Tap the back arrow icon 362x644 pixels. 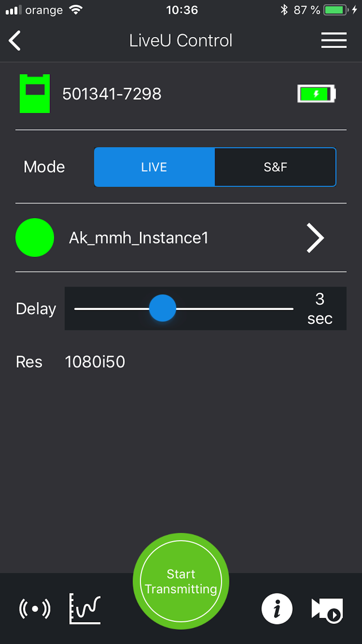[x=15, y=41]
